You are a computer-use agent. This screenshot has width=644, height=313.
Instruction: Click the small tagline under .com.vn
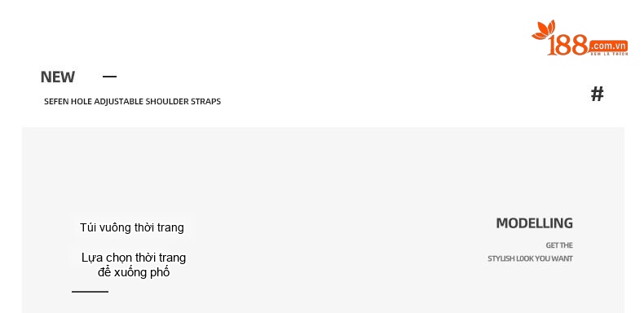click(x=609, y=54)
